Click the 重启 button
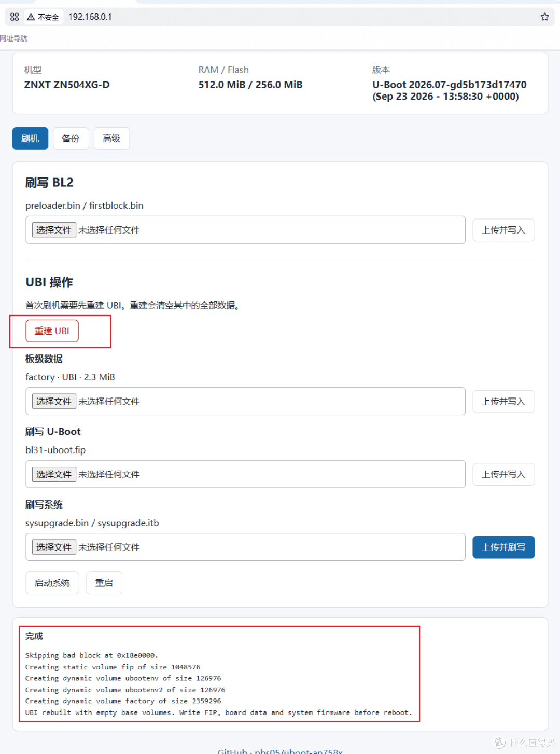Image resolution: width=560 pixels, height=754 pixels. [104, 583]
